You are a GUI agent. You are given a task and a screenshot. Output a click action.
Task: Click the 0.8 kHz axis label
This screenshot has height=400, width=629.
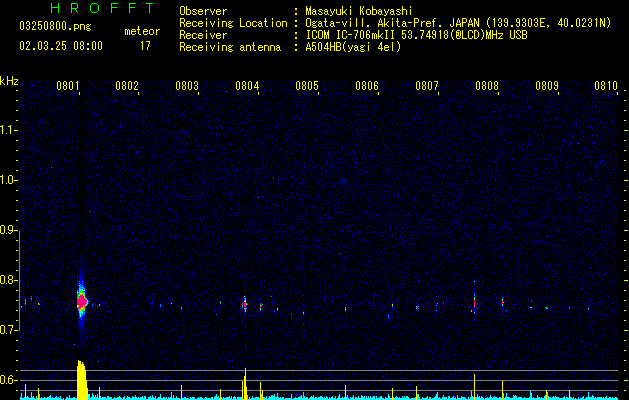8,280
